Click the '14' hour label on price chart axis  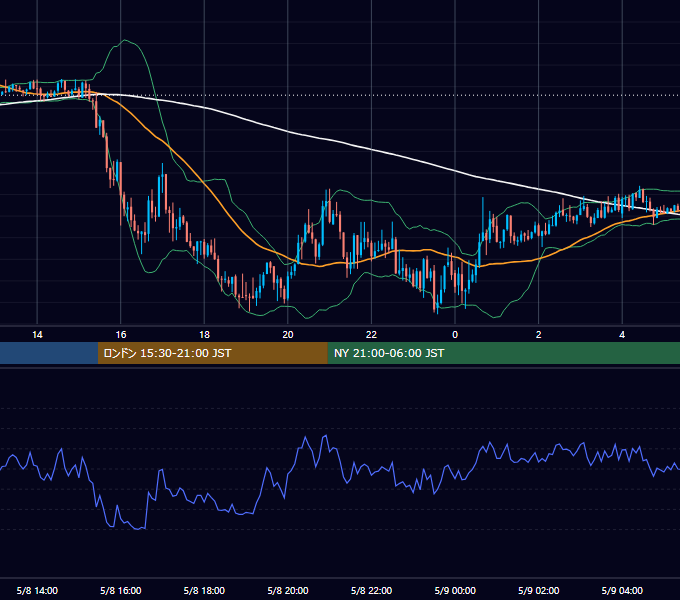(37, 335)
